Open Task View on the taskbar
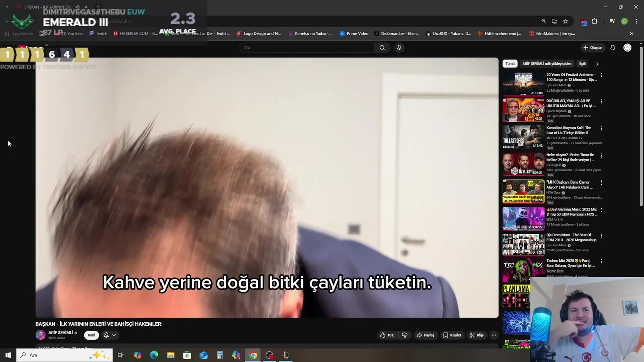This screenshot has height=362, width=644. click(x=121, y=355)
